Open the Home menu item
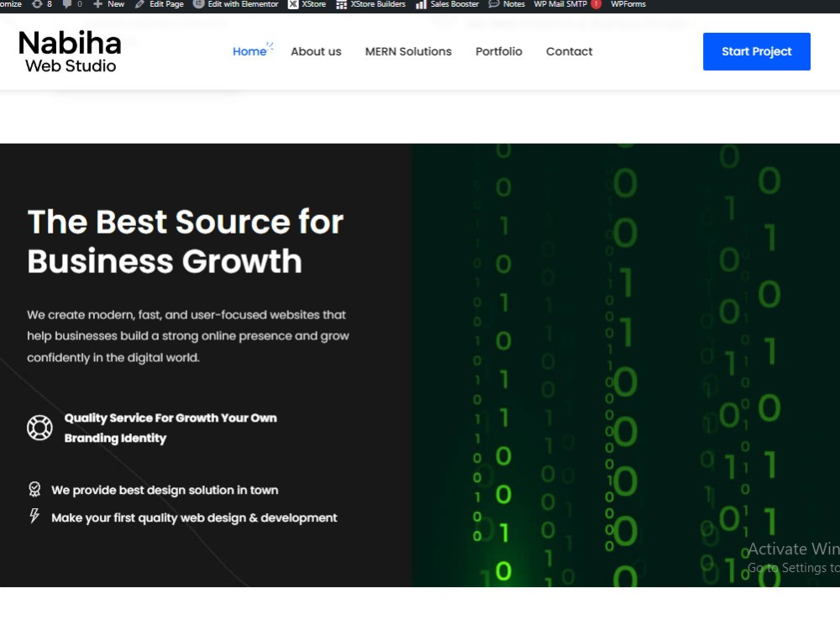840x630 pixels. point(249,51)
